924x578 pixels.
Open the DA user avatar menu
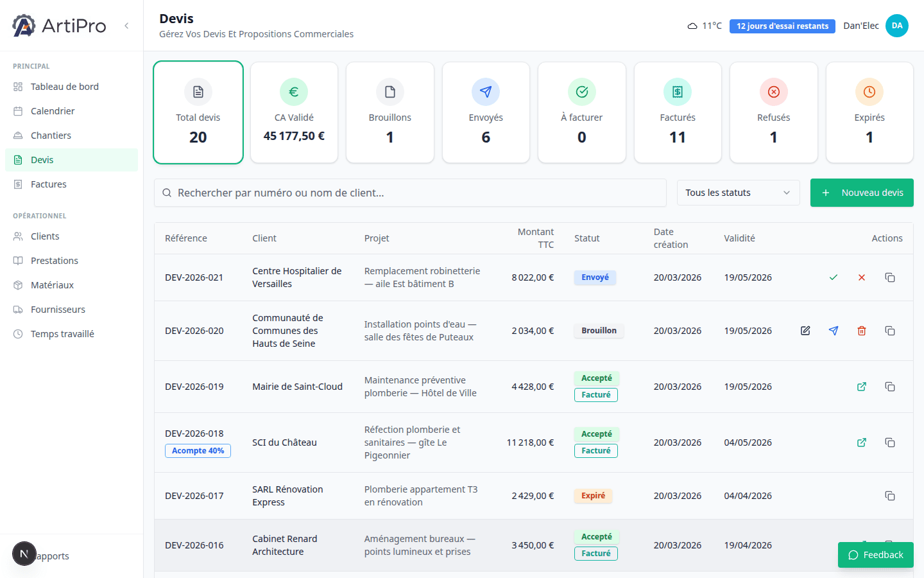click(x=896, y=26)
